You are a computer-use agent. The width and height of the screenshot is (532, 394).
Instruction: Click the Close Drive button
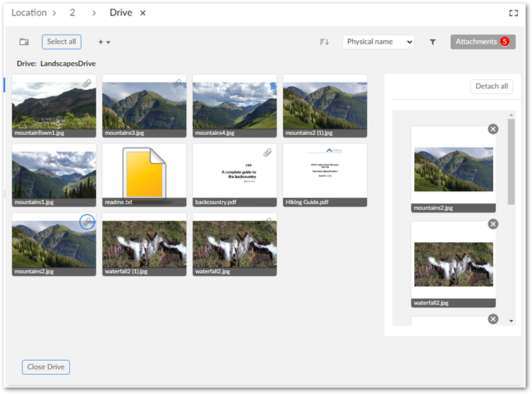pyautogui.click(x=46, y=367)
